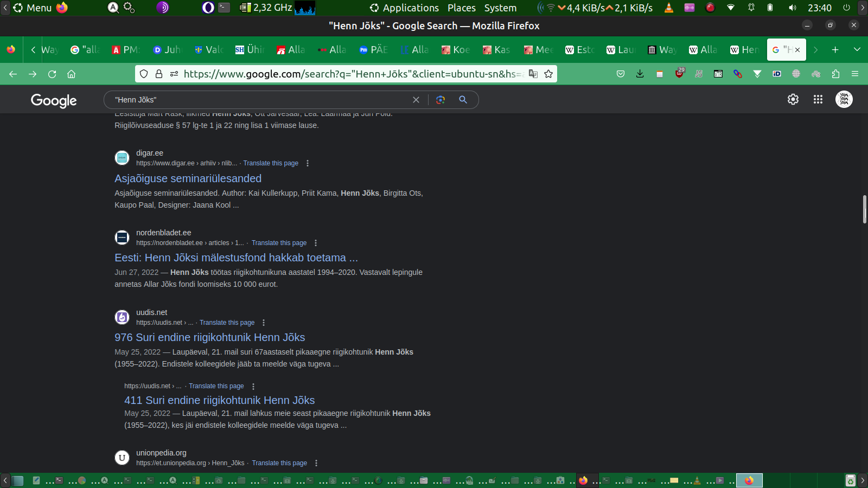Open the ID-card extension in toolbar
This screenshot has width=868, height=488.
pyautogui.click(x=777, y=74)
